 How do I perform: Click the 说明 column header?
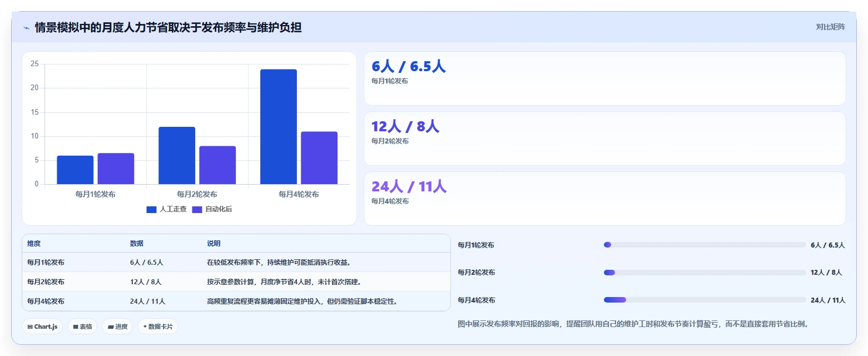pos(214,244)
